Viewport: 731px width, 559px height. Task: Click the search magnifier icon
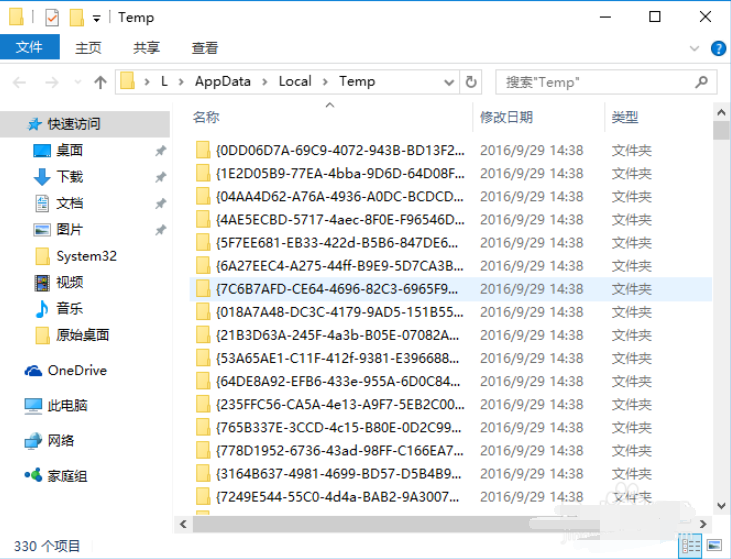(x=701, y=82)
